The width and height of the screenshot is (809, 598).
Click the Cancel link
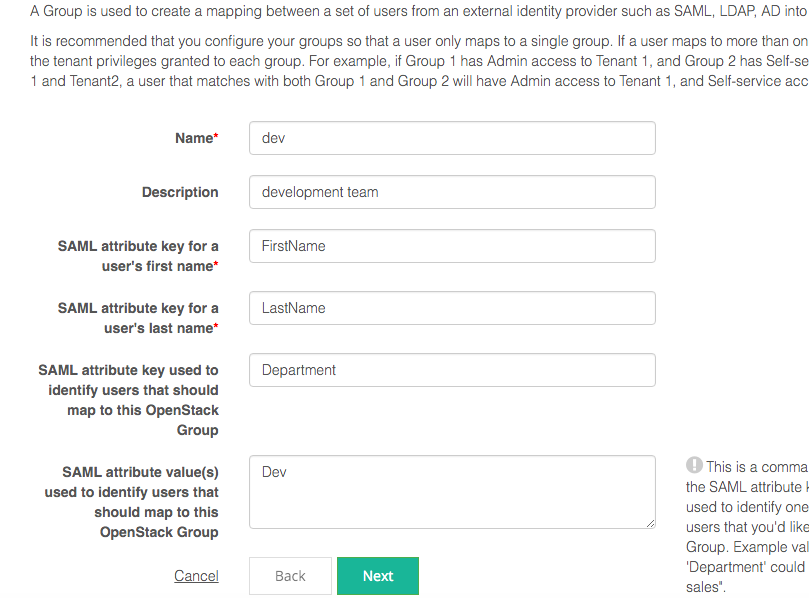pyautogui.click(x=196, y=576)
